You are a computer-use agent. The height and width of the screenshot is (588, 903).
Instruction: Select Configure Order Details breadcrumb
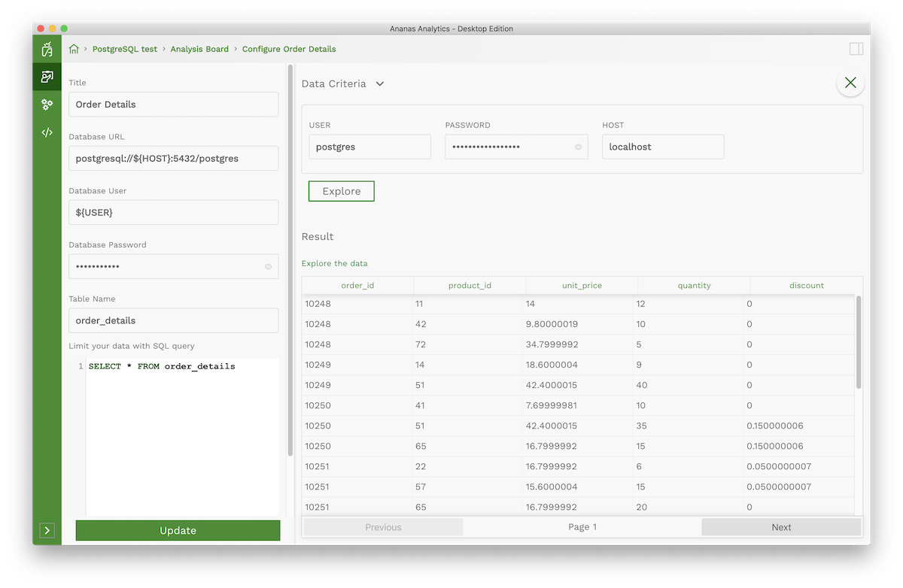coord(289,49)
